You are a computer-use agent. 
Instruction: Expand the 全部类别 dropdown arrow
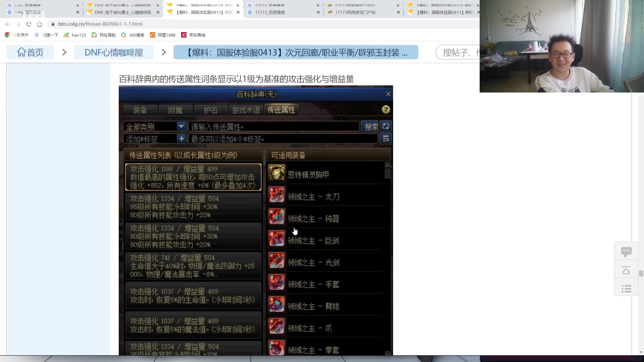click(181, 126)
